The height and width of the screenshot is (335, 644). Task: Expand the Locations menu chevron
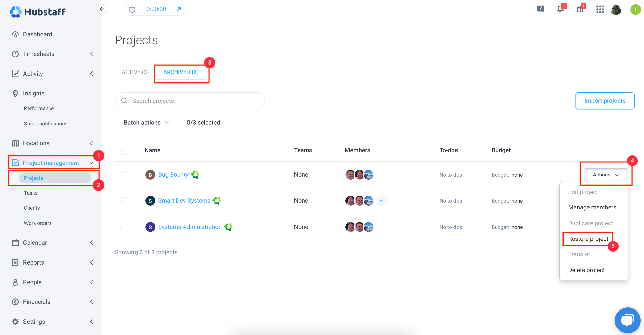pos(91,143)
